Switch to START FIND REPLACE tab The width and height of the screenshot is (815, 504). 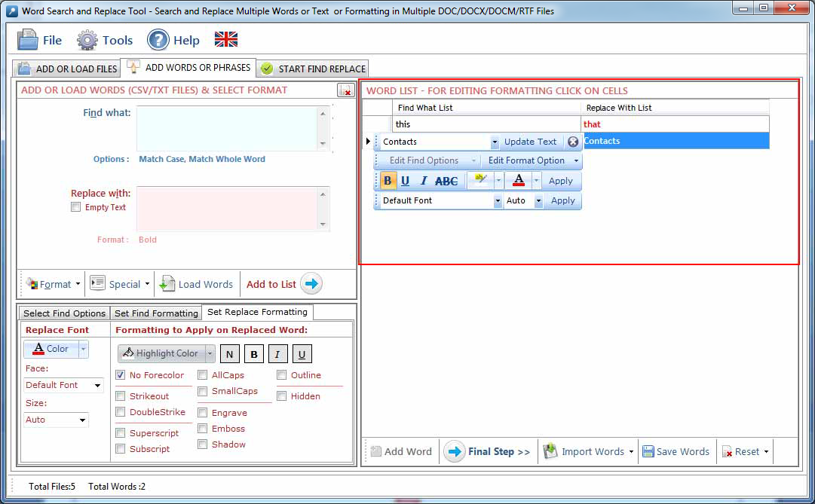313,69
